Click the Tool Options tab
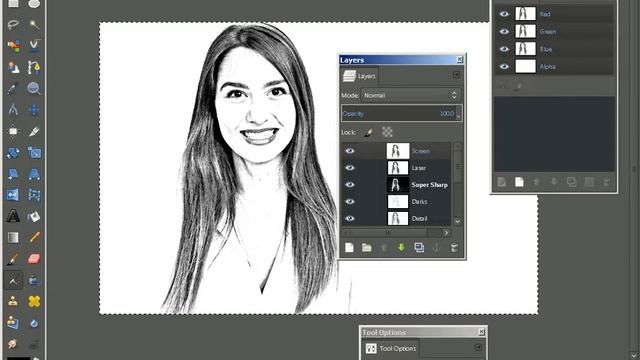This screenshot has height=360, width=640. pos(391,349)
